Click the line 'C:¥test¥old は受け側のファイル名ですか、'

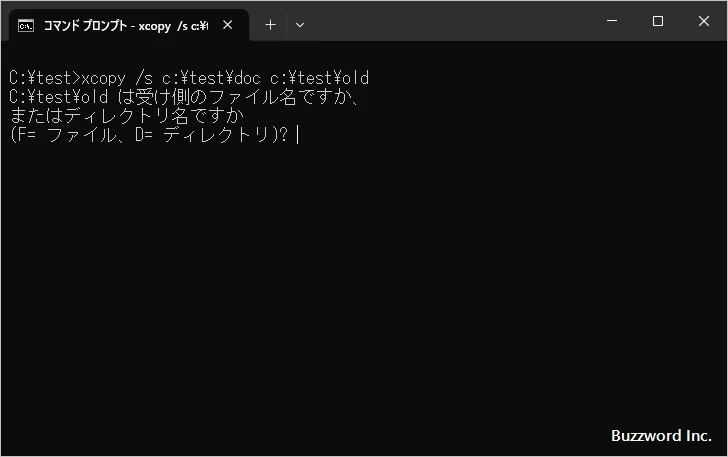[185, 97]
